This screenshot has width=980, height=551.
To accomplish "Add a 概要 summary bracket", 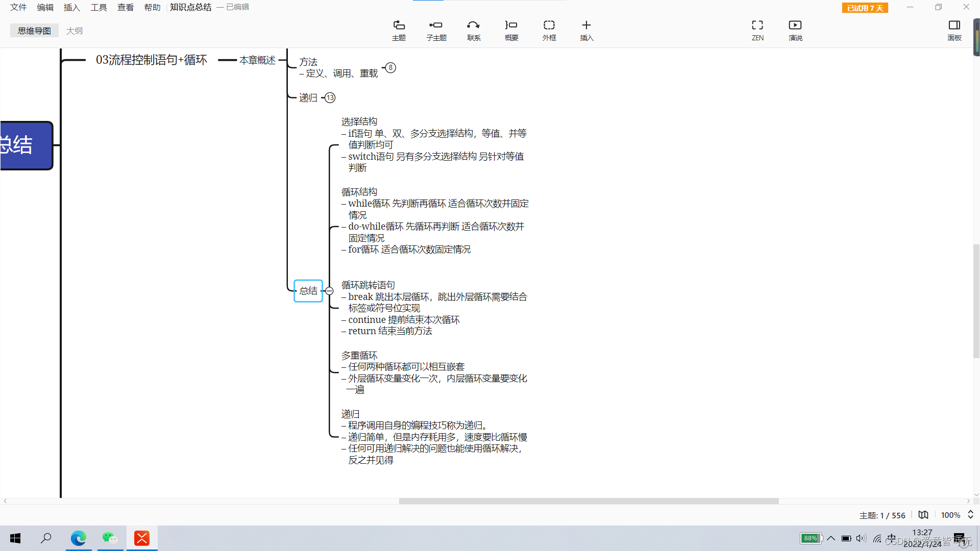I will (511, 31).
